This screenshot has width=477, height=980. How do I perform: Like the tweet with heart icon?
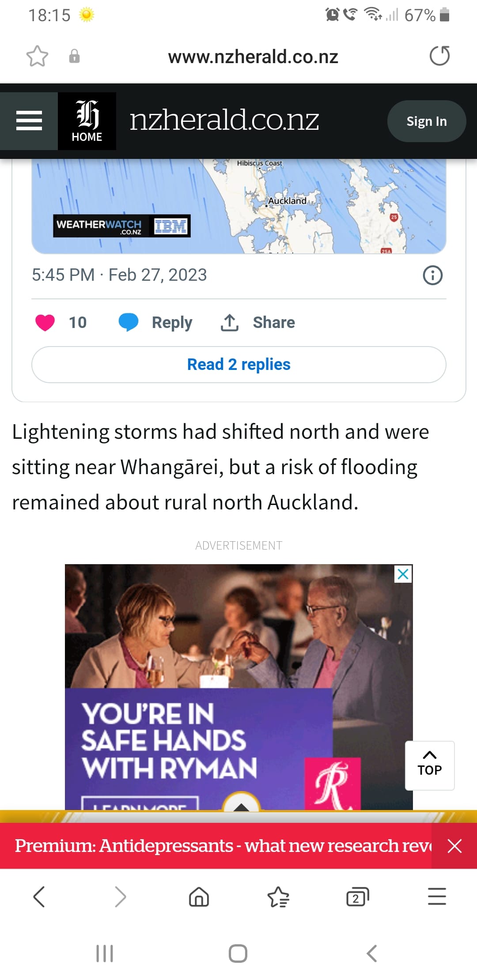(x=45, y=323)
